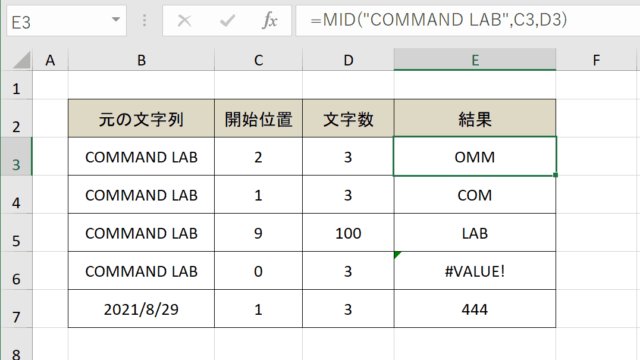Select the cell showing result 444
Viewport: 640px width, 360px height.
pyautogui.click(x=475, y=309)
